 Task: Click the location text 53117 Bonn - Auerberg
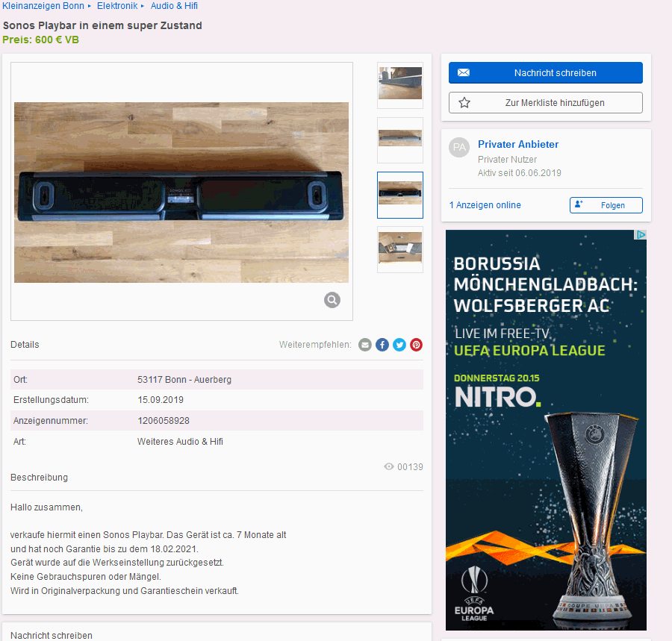tap(184, 380)
